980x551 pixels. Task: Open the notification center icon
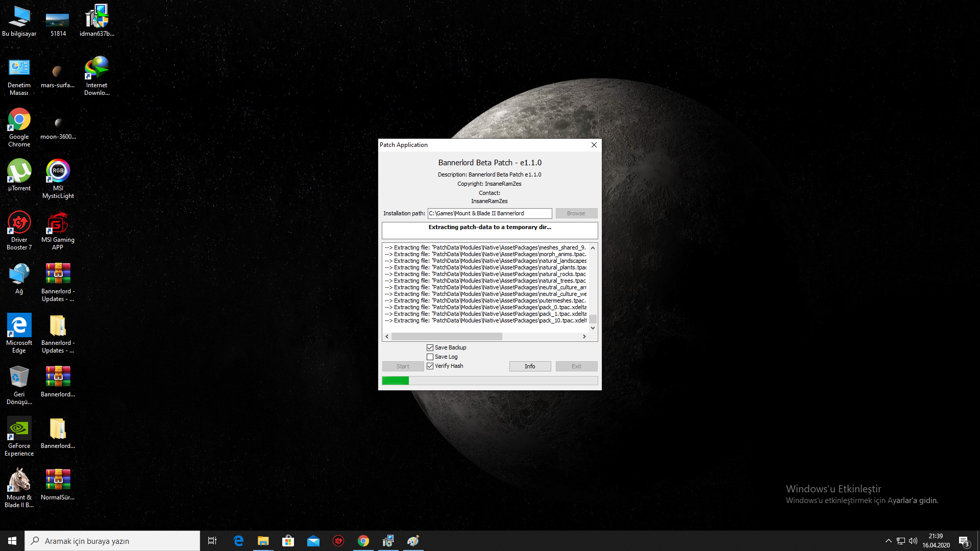click(x=964, y=541)
